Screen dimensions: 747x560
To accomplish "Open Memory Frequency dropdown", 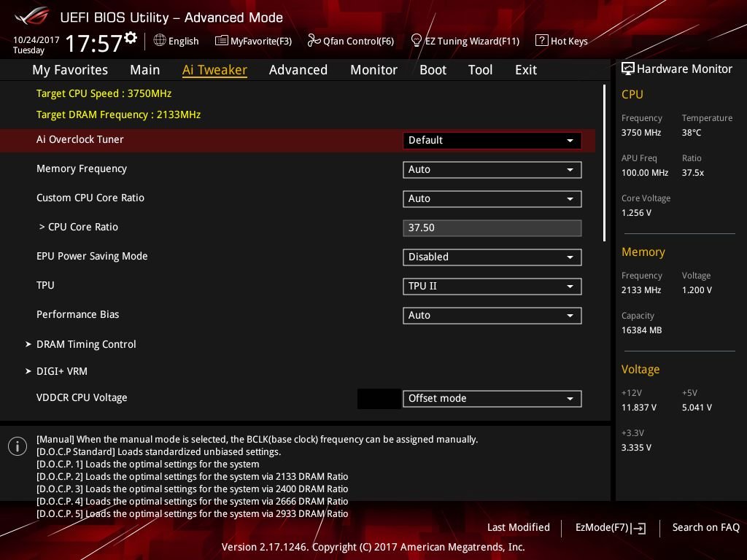I will (x=492, y=169).
